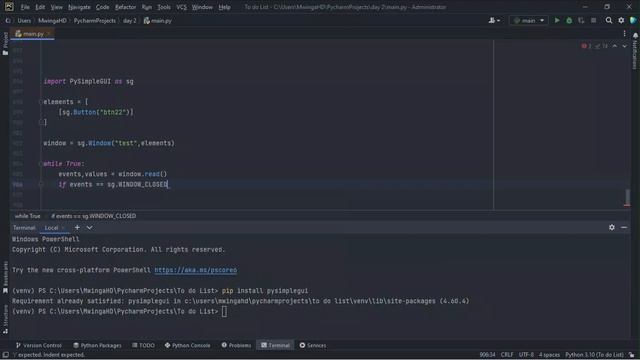Open the Project tool window sidebar button
The width and height of the screenshot is (640, 360).
[x=5, y=43]
